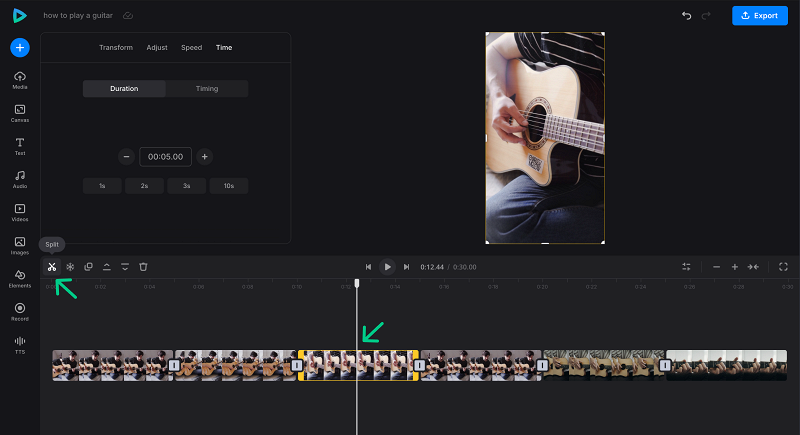The width and height of the screenshot is (800, 435).
Task: Open the Images panel
Action: [20, 246]
